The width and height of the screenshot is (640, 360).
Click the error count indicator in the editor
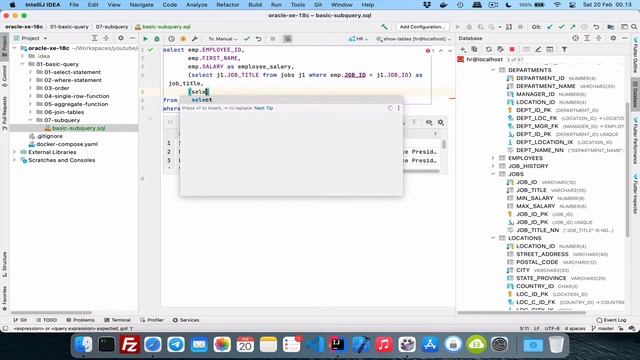[430, 51]
